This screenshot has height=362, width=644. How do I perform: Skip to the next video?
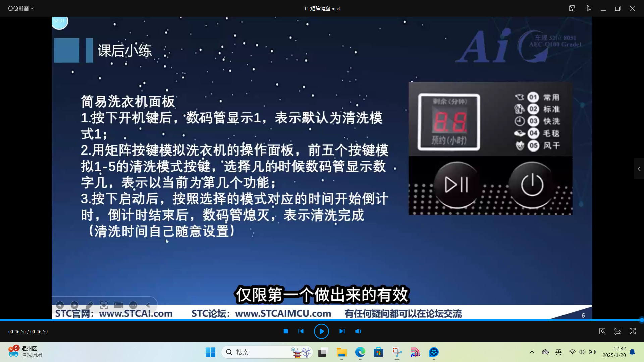pyautogui.click(x=342, y=331)
